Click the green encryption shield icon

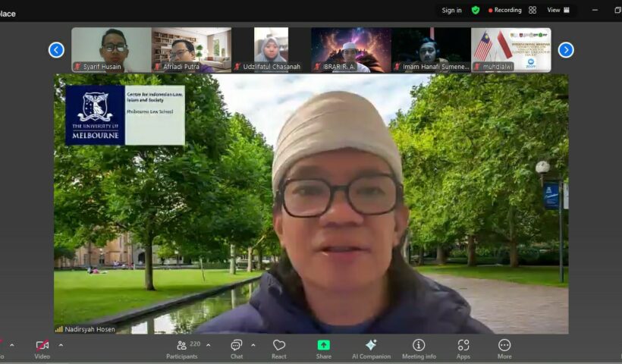tap(476, 10)
